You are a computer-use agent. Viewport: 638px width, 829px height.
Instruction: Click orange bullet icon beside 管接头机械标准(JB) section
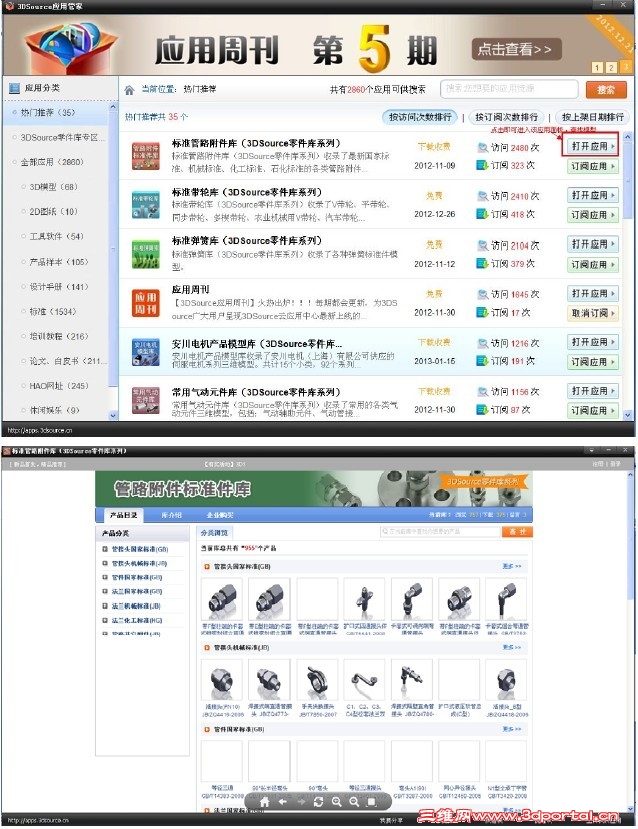coord(207,648)
